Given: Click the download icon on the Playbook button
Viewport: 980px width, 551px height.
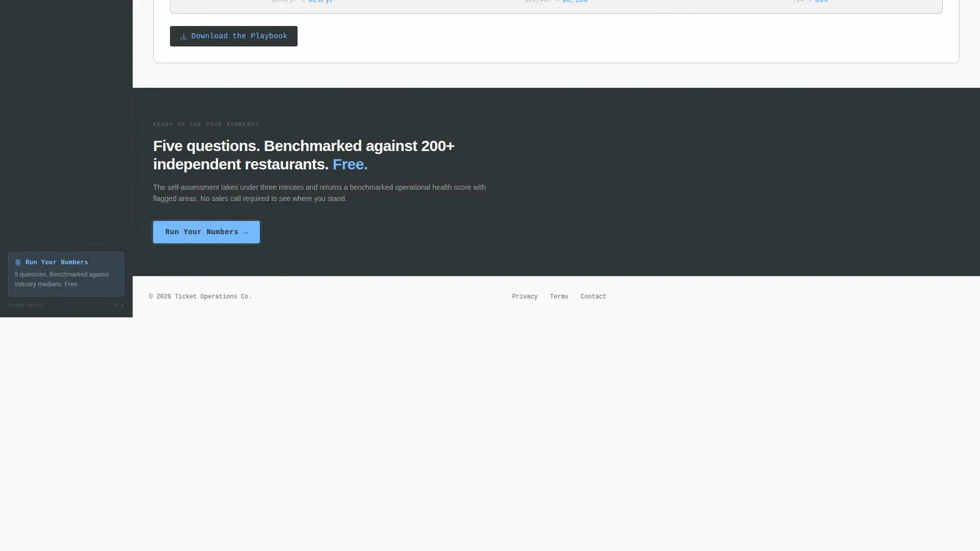Looking at the screenshot, I should [x=184, y=36].
